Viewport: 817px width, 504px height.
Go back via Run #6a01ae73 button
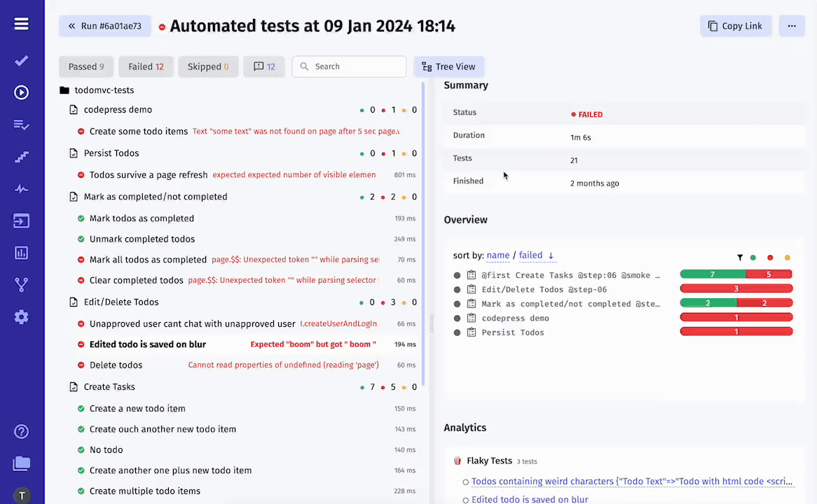point(104,26)
